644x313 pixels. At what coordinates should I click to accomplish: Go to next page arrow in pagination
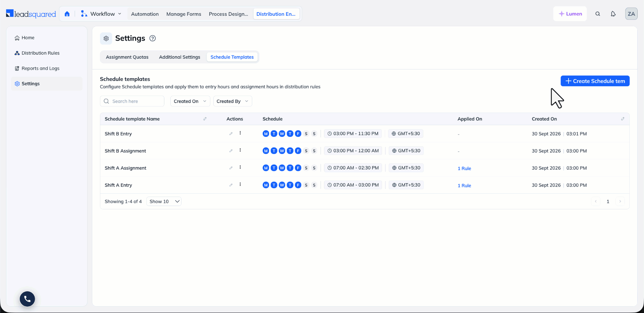click(x=620, y=201)
